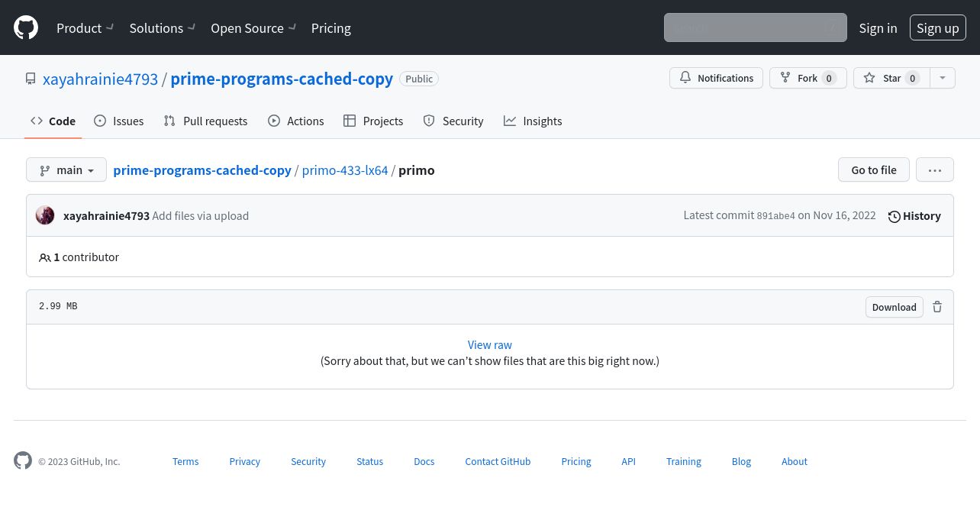The width and height of the screenshot is (980, 507).
Task: Open prime-programs-cached-copy repository title link
Action: pyautogui.click(x=282, y=79)
